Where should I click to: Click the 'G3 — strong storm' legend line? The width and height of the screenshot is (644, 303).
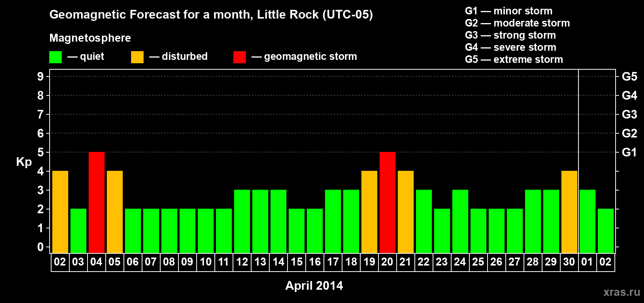click(x=511, y=35)
